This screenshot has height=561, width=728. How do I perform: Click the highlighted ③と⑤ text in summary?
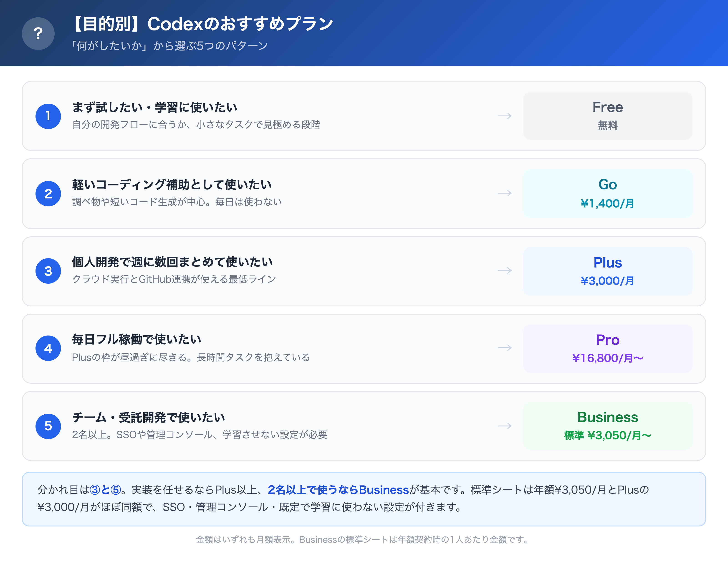105,490
